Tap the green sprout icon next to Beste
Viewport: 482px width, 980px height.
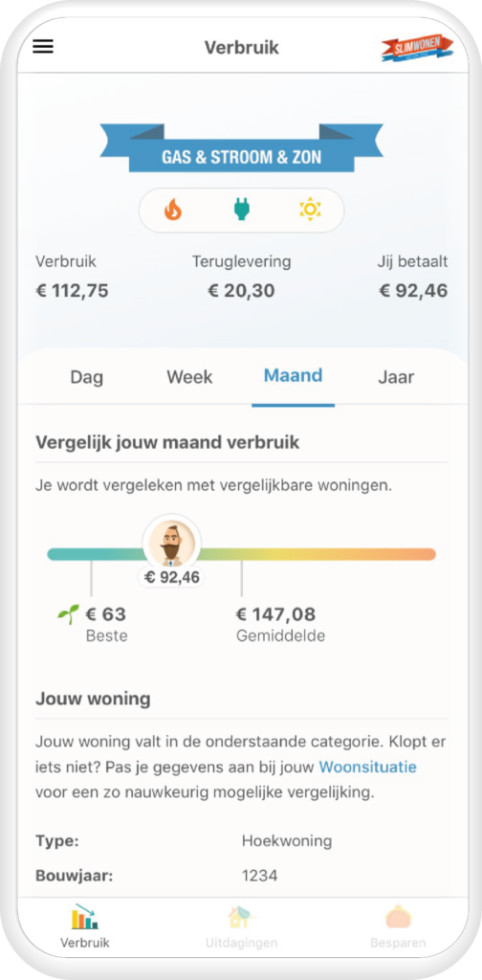pyautogui.click(x=69, y=614)
